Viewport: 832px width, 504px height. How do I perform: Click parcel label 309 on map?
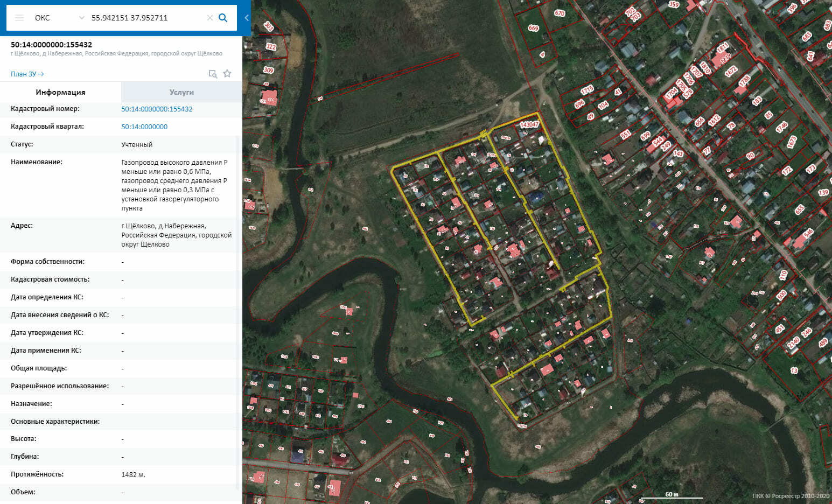click(x=268, y=70)
